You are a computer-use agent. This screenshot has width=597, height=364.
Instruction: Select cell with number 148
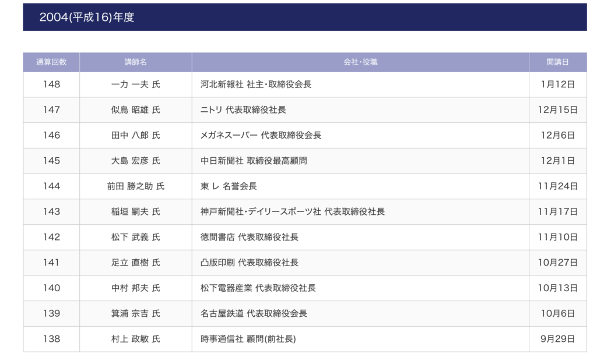tap(51, 84)
